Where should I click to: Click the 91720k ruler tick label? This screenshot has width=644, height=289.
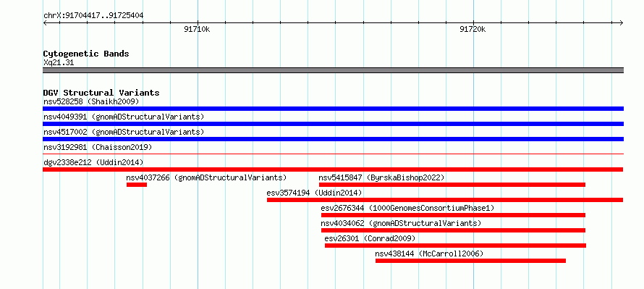pos(473,29)
